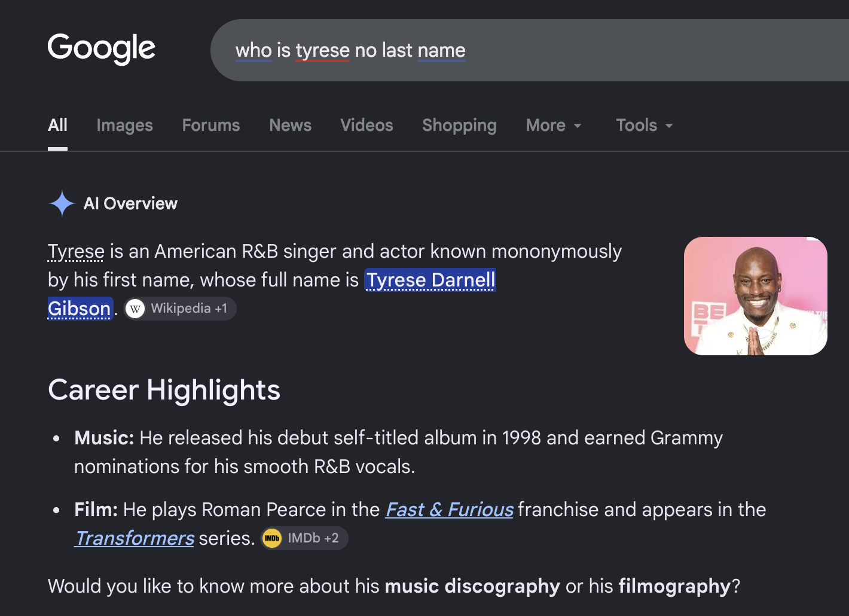The height and width of the screenshot is (616, 849).
Task: Open the Tools dropdown
Action: coord(645,125)
